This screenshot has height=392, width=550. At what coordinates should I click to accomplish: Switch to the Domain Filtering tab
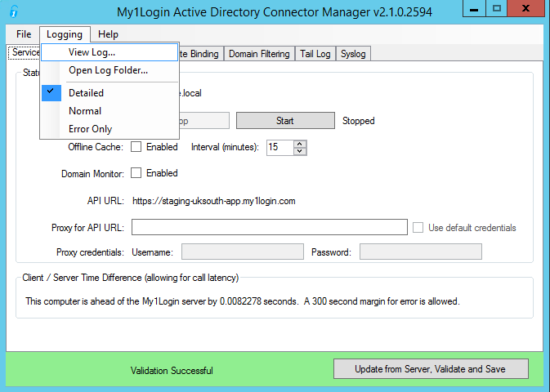(259, 54)
